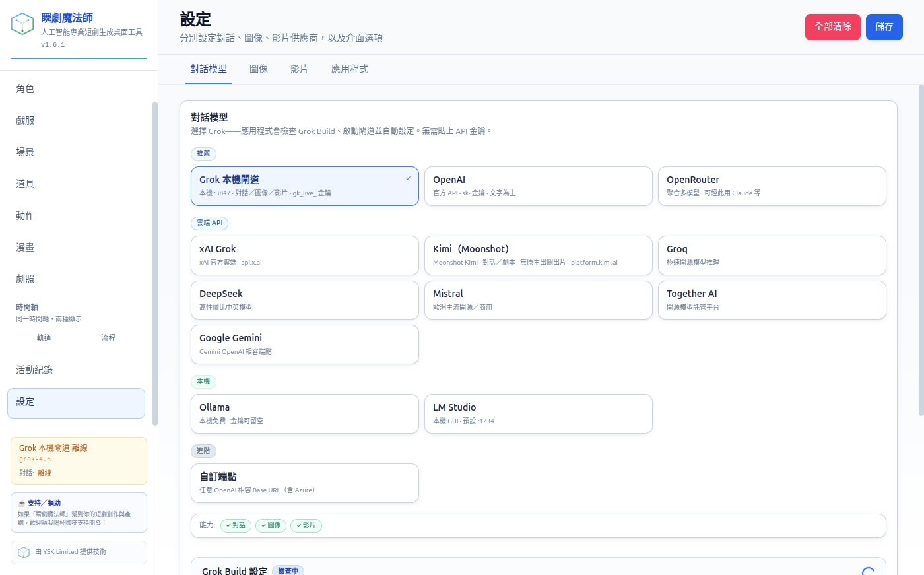Open the 影片 settings tab

pos(300,69)
